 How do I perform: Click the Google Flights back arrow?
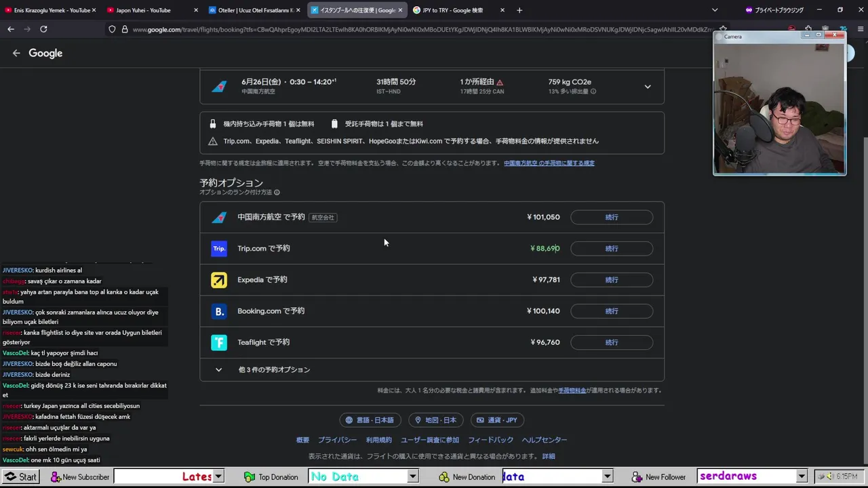tap(16, 53)
